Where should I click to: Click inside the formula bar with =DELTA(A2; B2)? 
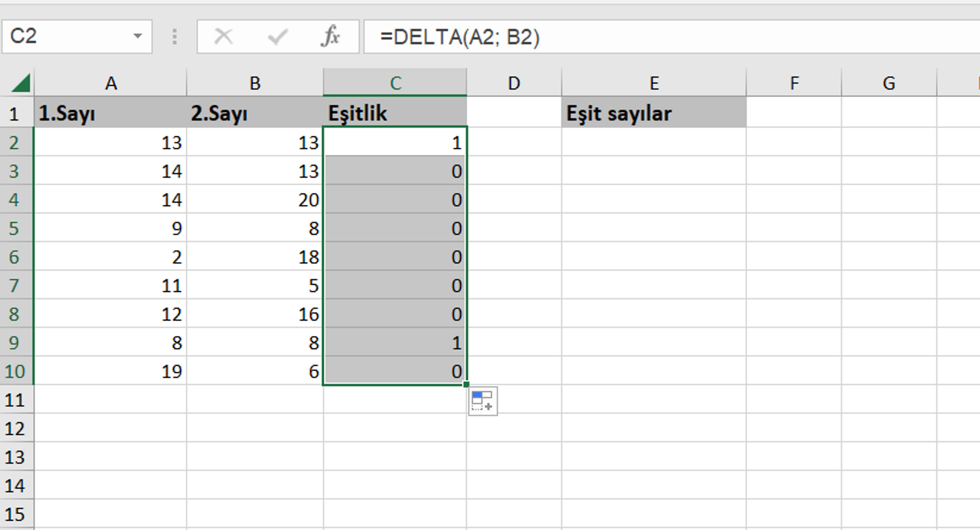click(x=671, y=37)
